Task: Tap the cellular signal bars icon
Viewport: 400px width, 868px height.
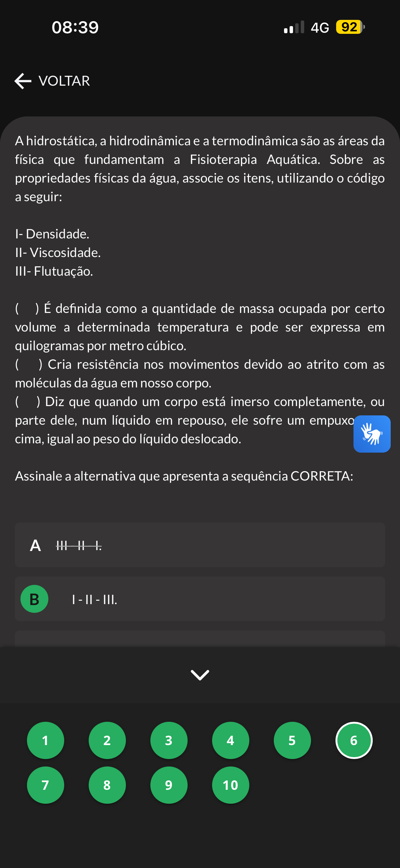Action: point(294,27)
